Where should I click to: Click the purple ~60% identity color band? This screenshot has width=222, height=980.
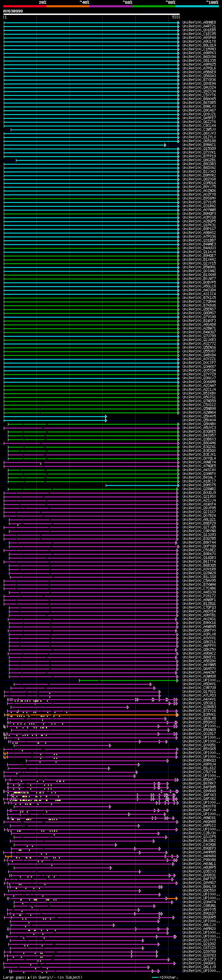click(x=111, y=7)
